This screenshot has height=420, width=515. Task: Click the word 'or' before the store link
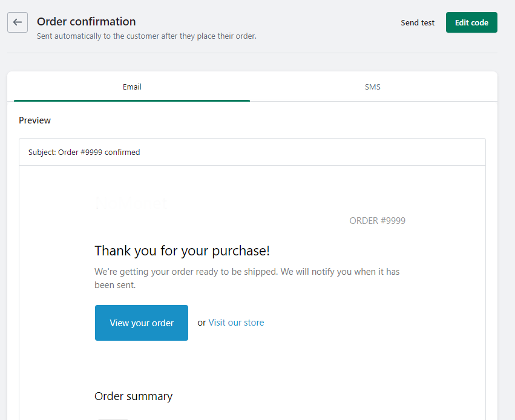pos(202,323)
